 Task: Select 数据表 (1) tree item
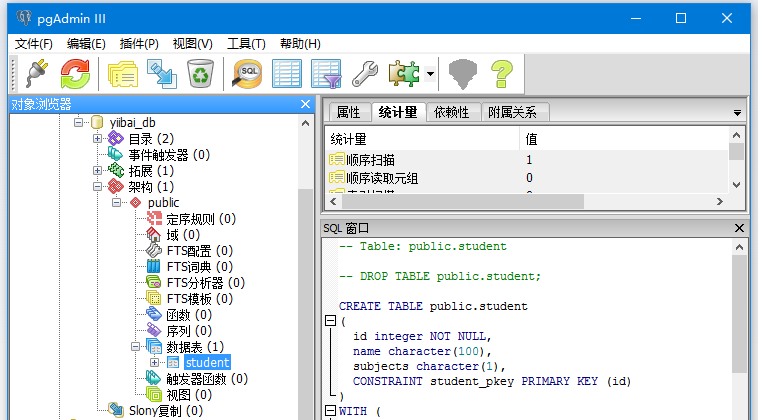coord(195,347)
